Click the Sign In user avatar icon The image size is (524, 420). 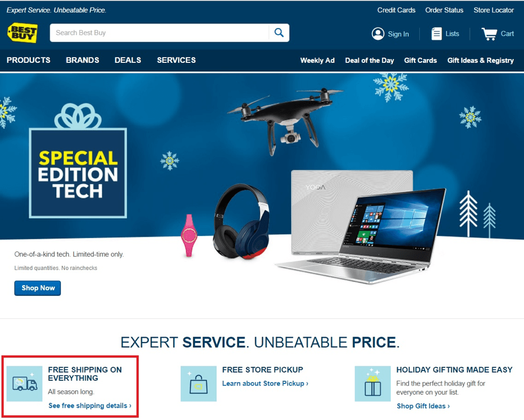(x=378, y=34)
